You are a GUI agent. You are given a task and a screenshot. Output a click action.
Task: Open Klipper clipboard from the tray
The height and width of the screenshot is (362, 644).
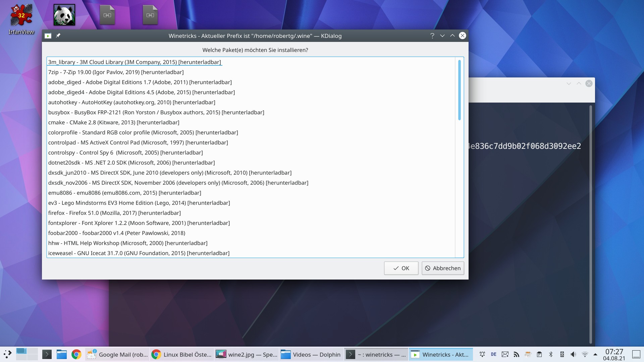[540, 354]
